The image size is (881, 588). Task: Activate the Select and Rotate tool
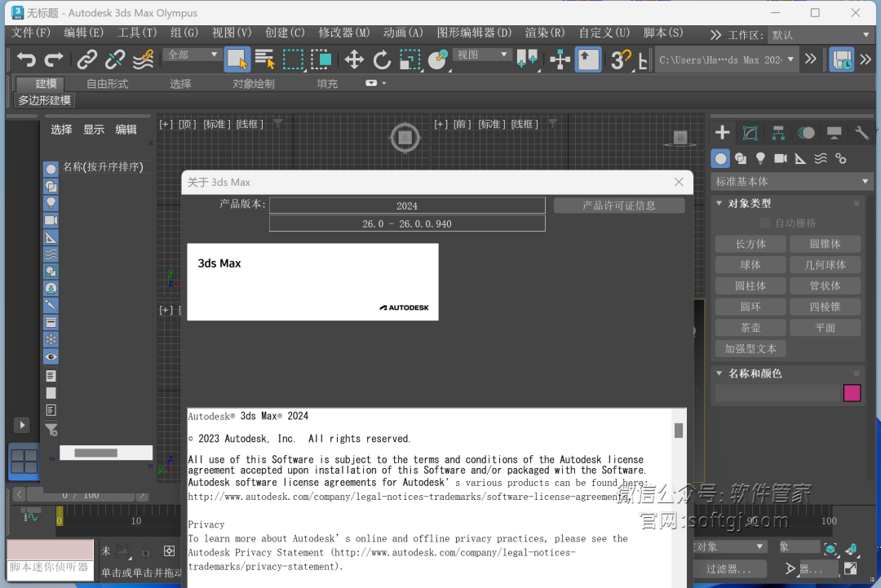(x=382, y=59)
